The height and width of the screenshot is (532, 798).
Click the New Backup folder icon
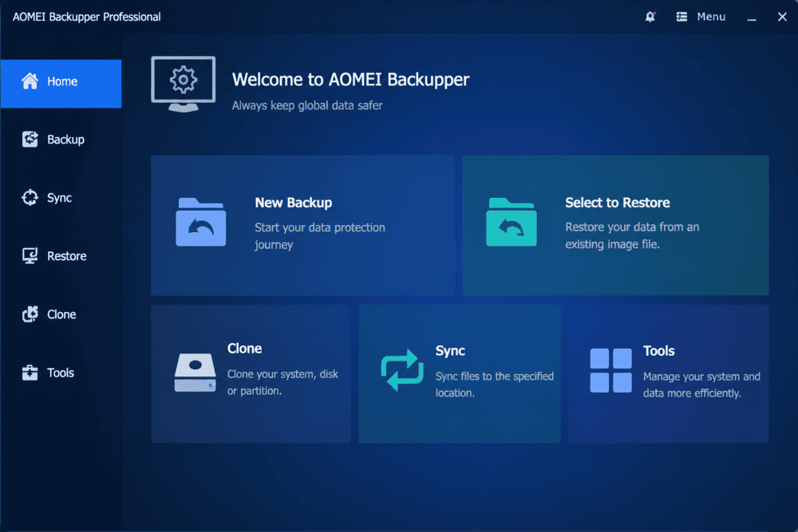(200, 222)
